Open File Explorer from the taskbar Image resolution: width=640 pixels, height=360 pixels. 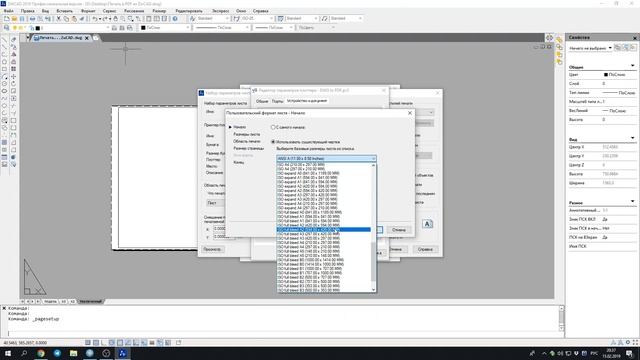pyautogui.click(x=73, y=353)
